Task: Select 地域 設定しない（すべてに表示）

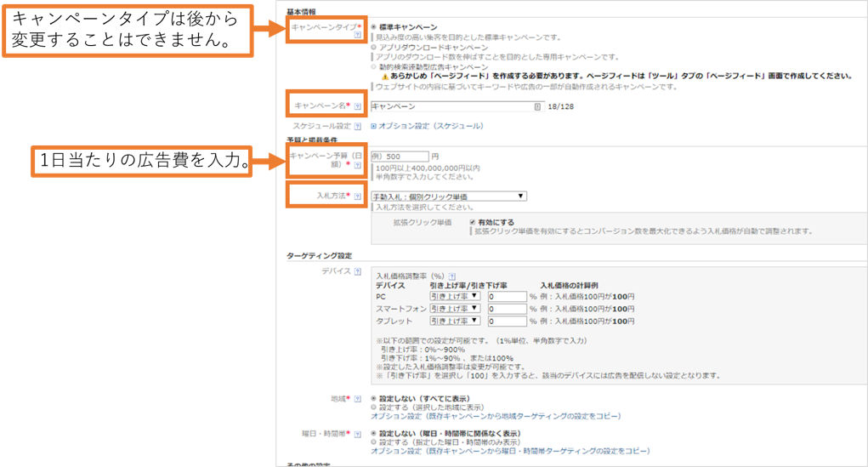Action: click(x=374, y=398)
